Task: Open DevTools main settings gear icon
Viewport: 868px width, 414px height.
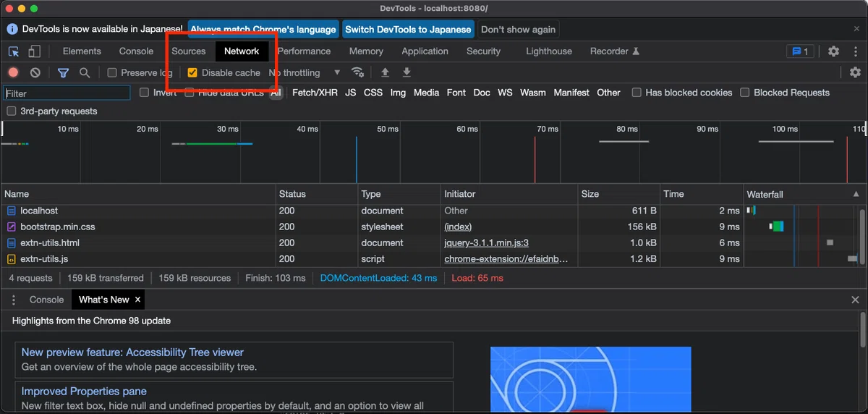Action: (x=833, y=51)
